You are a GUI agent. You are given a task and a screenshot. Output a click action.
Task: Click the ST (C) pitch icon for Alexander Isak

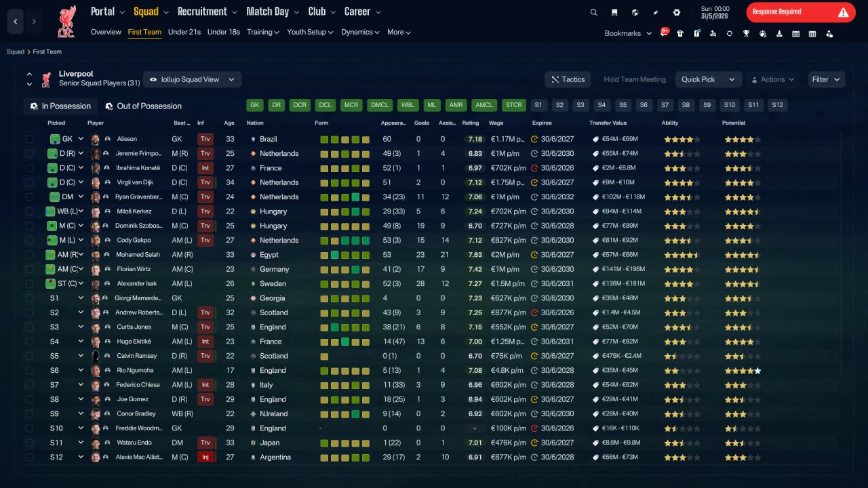pyautogui.click(x=50, y=283)
